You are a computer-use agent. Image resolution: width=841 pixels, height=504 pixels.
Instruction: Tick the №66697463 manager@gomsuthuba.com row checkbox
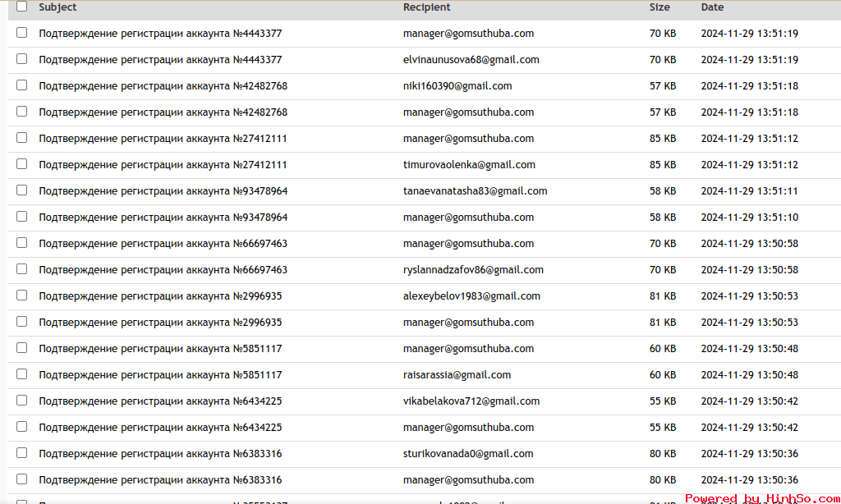pyautogui.click(x=21, y=243)
